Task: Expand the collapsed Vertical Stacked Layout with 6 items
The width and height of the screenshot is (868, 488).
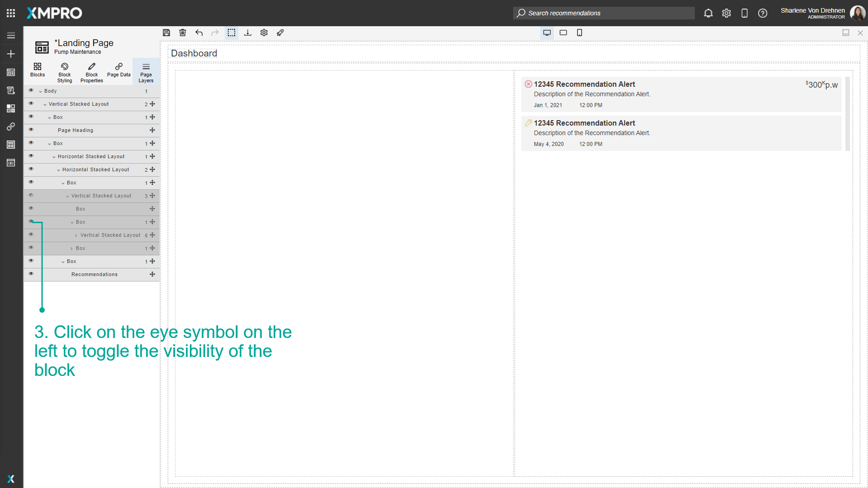Action: (x=76, y=235)
